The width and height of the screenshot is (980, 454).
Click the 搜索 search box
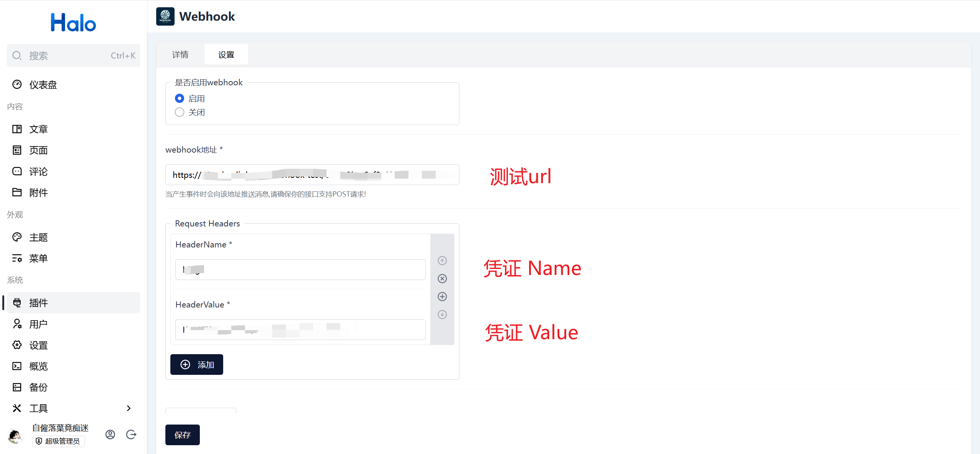coord(73,55)
